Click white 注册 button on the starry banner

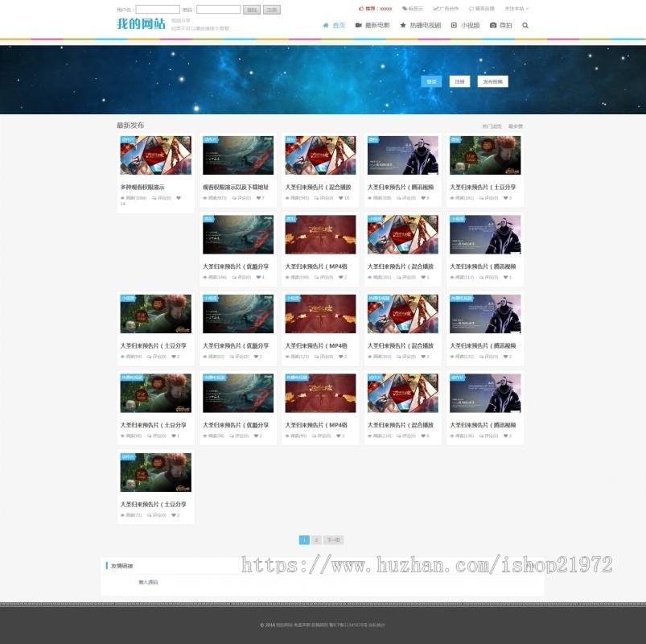point(459,81)
